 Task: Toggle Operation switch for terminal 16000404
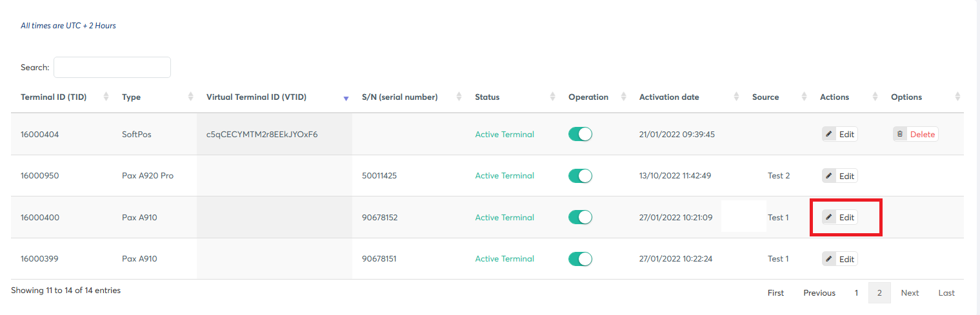coord(580,135)
